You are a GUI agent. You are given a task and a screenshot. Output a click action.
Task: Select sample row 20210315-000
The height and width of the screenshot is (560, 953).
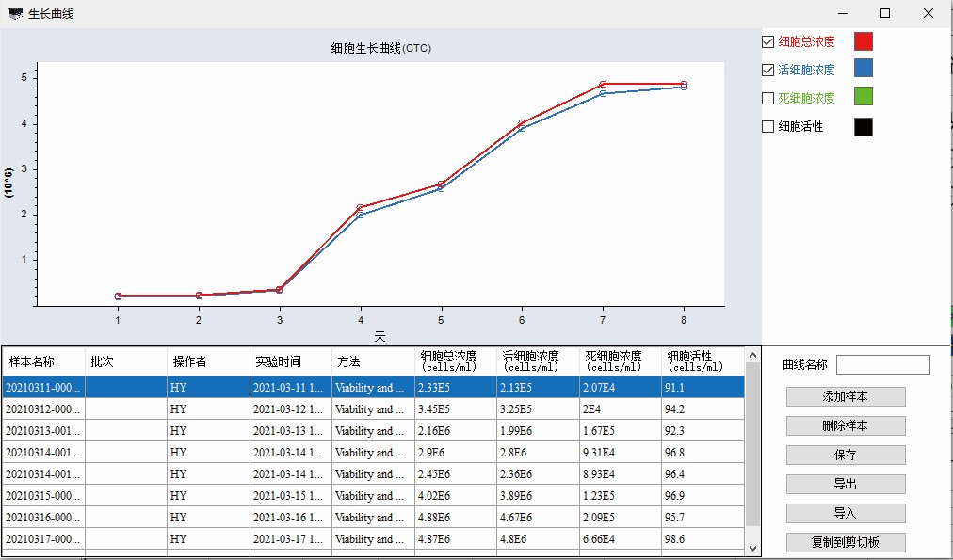pos(43,496)
